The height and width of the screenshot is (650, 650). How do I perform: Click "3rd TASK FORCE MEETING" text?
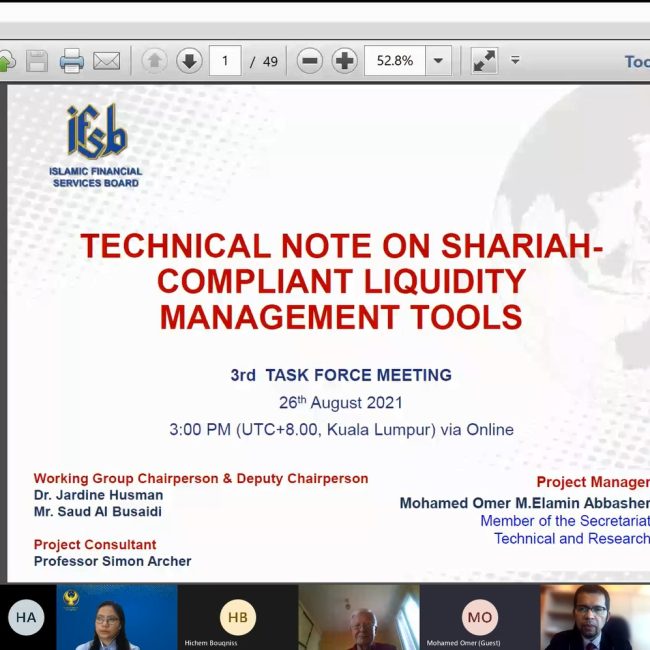341,375
